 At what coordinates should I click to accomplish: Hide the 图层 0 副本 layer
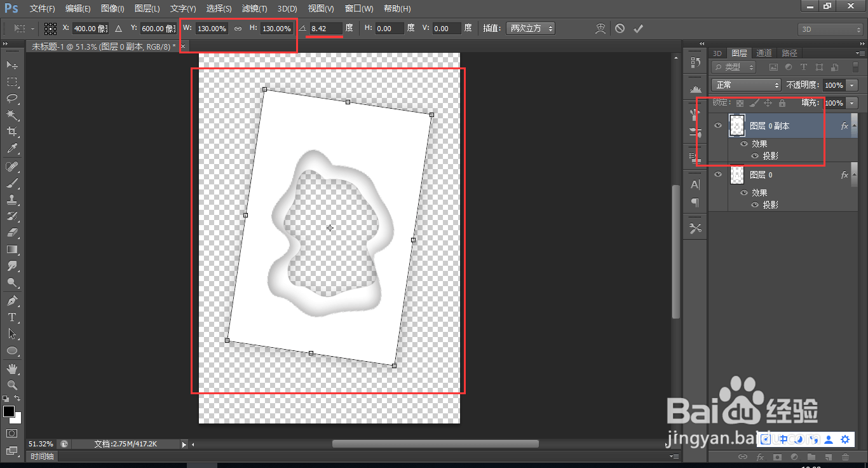pos(718,126)
